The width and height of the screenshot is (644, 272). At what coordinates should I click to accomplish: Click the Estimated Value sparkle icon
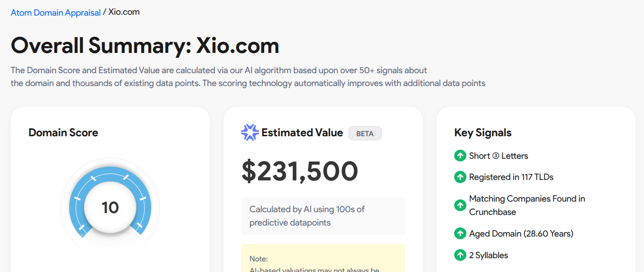tap(250, 133)
